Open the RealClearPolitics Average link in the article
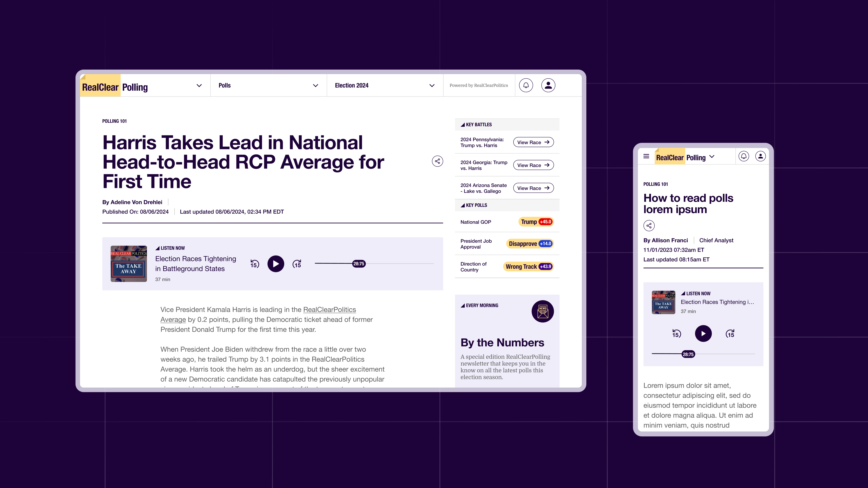Screen dimensions: 868x488 click(x=329, y=310)
